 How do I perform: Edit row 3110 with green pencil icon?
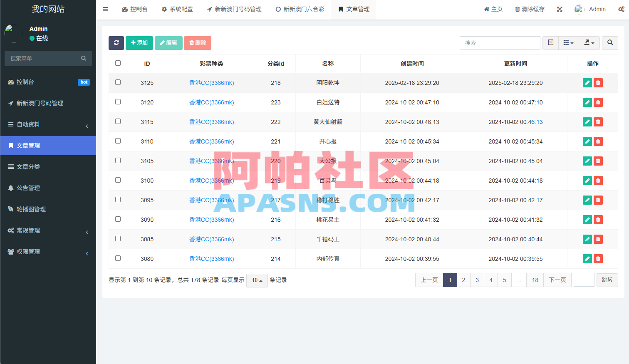[x=587, y=141]
